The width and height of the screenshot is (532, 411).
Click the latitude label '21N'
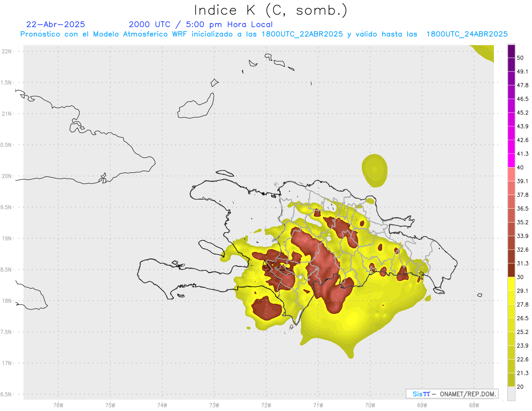tap(7, 114)
